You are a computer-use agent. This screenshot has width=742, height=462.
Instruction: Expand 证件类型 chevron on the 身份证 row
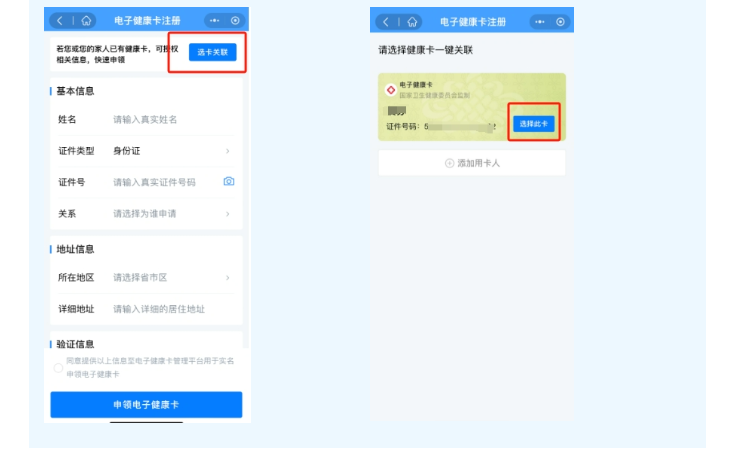pos(228,151)
